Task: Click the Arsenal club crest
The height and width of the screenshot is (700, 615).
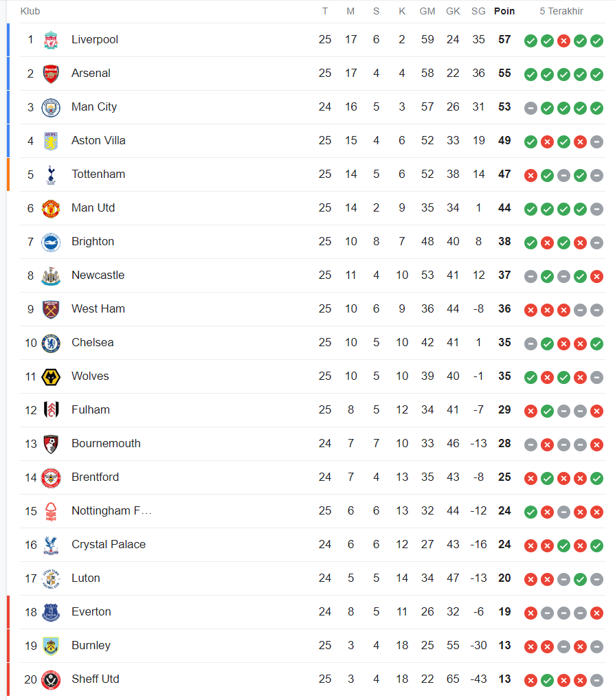Action: pos(51,74)
